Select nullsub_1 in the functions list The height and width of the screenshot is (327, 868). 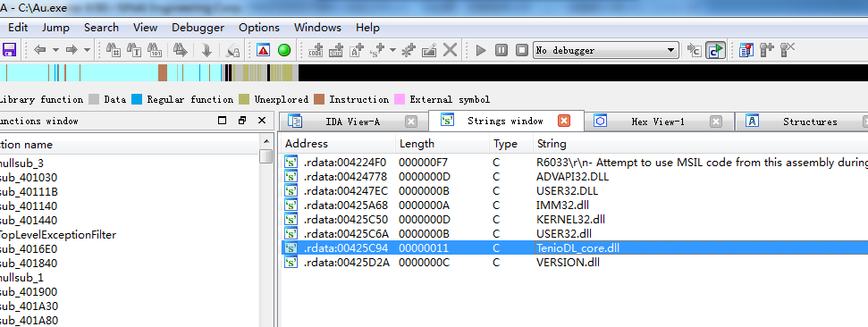coord(21,278)
